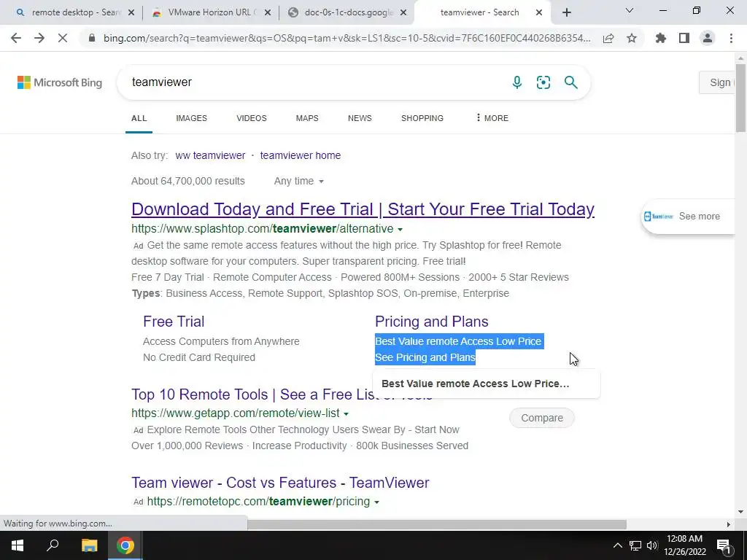Click TeamViewer See more card

pos(689,216)
